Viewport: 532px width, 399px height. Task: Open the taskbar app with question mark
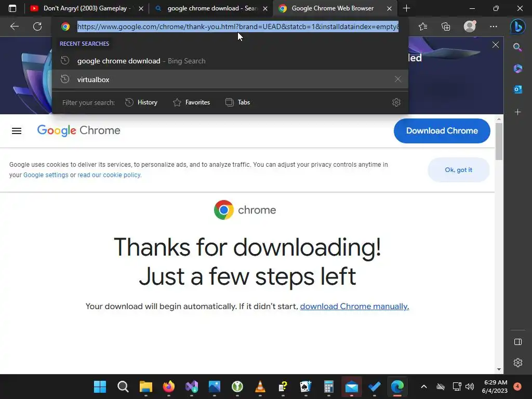click(283, 387)
